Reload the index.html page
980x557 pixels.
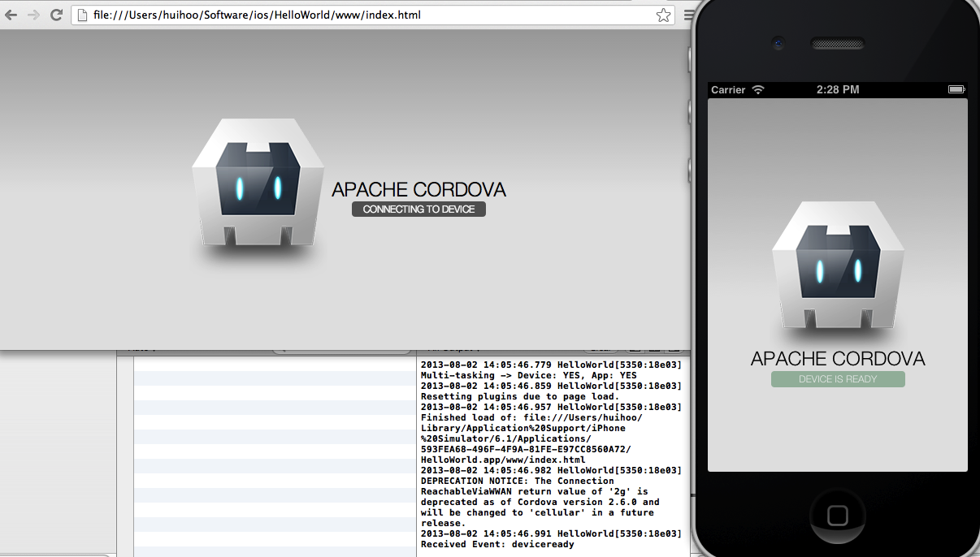tap(56, 15)
